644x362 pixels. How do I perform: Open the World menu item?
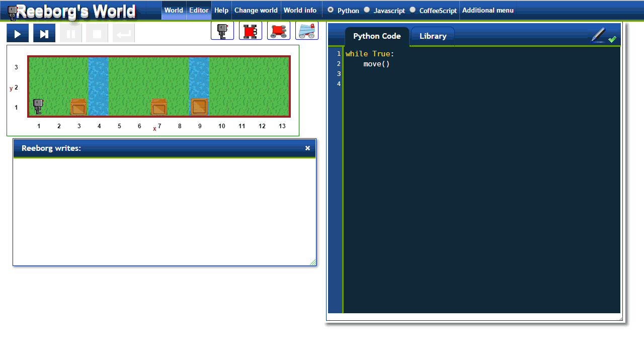click(x=174, y=10)
